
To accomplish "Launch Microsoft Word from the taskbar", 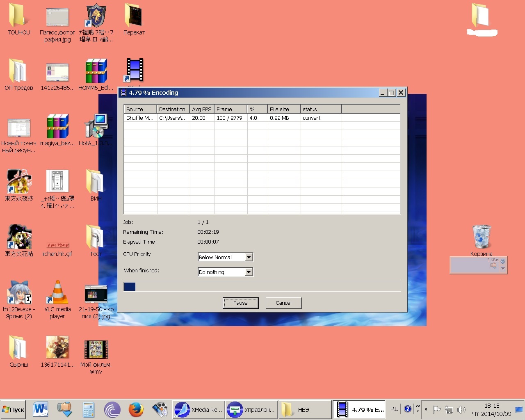I will coord(41,409).
